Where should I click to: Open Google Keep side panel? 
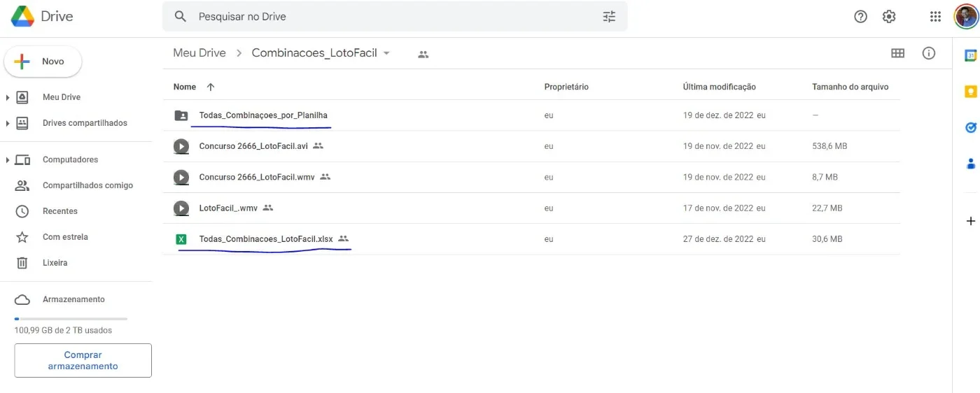pos(971,92)
